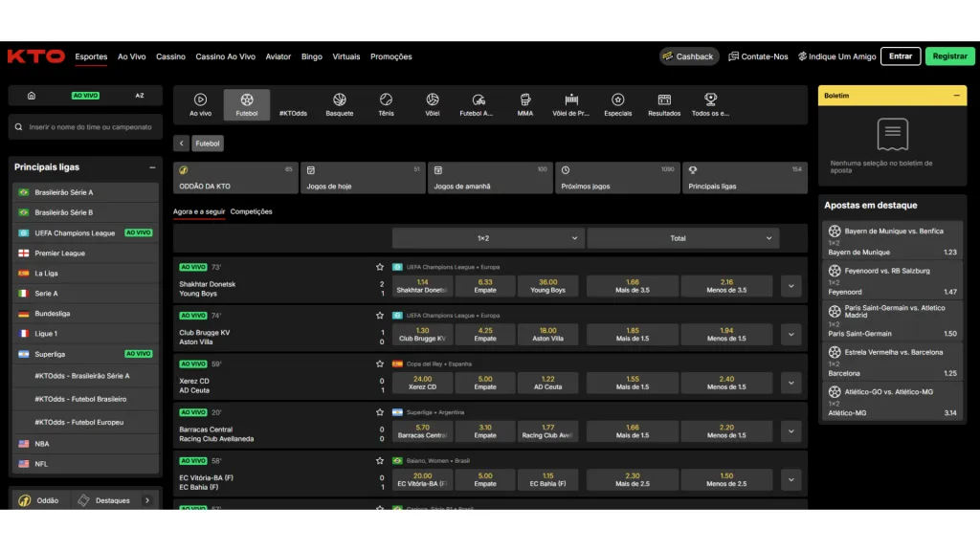980x551 pixels.
Task: Expand more markets for Xerez CD match
Action: [x=791, y=383]
